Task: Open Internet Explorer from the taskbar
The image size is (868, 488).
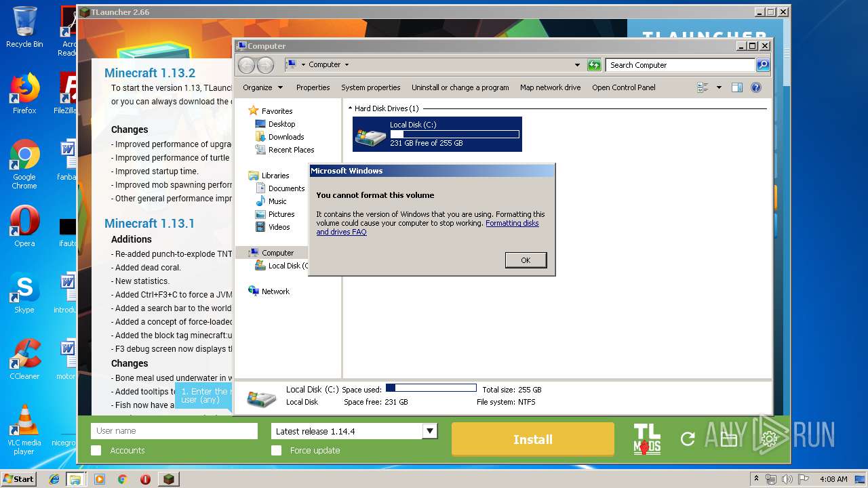Action: click(x=54, y=479)
